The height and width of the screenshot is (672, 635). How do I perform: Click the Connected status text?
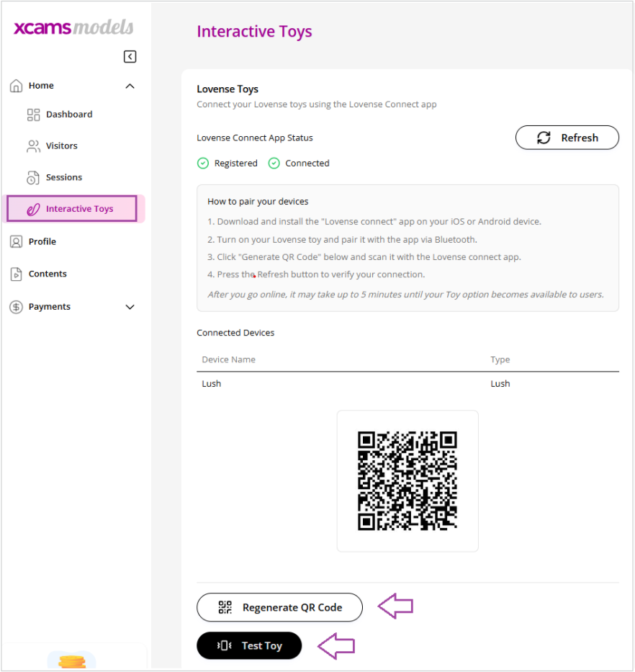(307, 163)
